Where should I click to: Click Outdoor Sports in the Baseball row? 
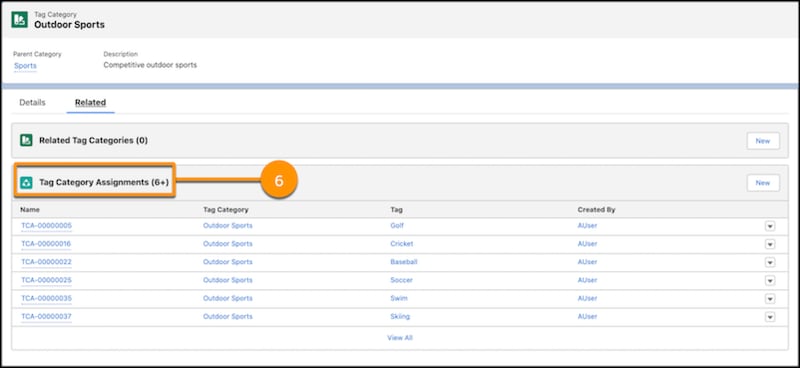228,262
